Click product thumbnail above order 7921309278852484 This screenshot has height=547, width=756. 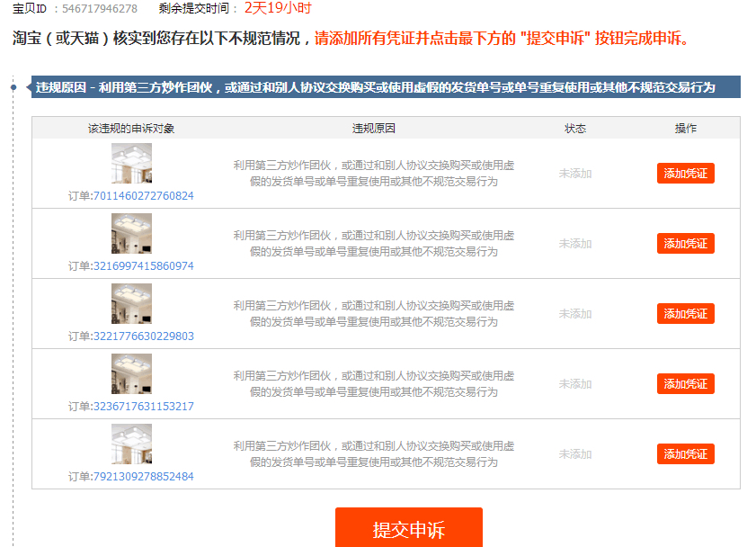click(131, 444)
